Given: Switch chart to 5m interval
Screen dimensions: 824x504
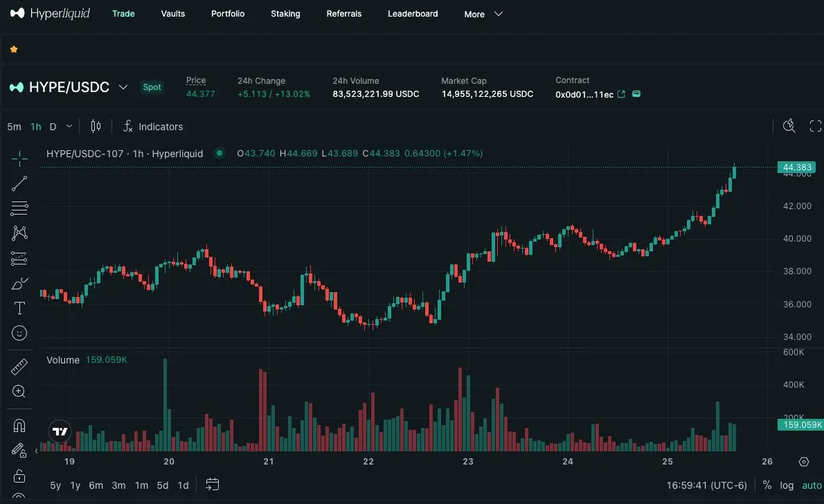Looking at the screenshot, I should coord(14,127).
